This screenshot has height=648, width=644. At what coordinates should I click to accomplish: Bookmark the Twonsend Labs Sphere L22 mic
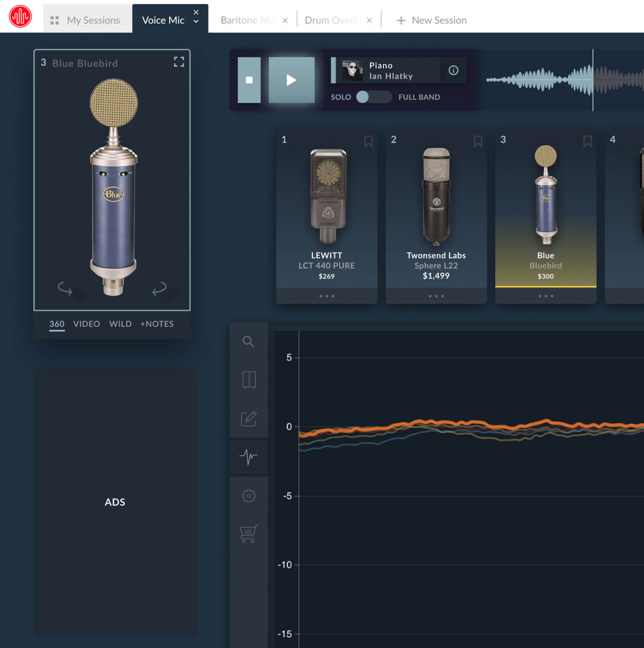pyautogui.click(x=478, y=141)
